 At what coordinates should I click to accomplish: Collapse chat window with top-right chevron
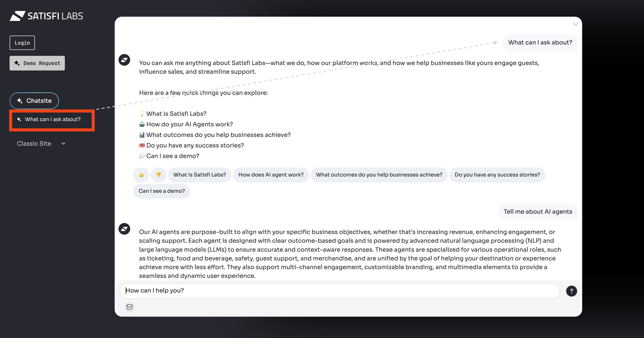click(x=575, y=24)
